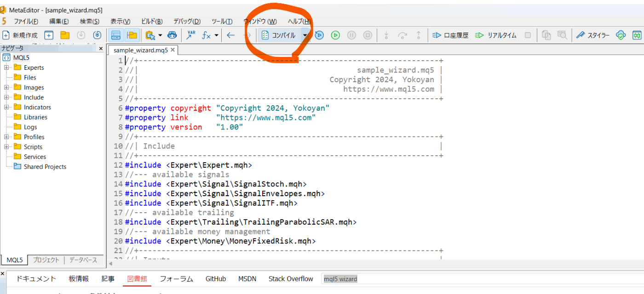The width and height of the screenshot is (644, 294).
Task: Expand the Scripts folder
Action: click(x=6, y=147)
